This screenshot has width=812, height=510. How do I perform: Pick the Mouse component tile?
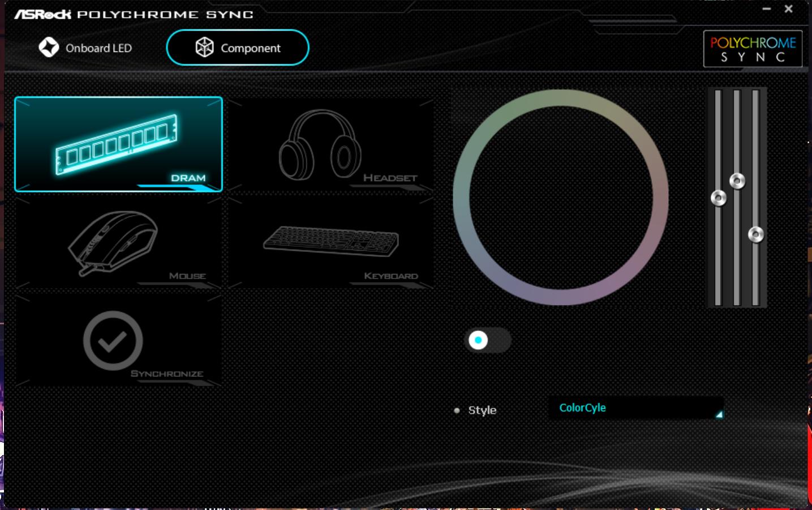pos(118,243)
